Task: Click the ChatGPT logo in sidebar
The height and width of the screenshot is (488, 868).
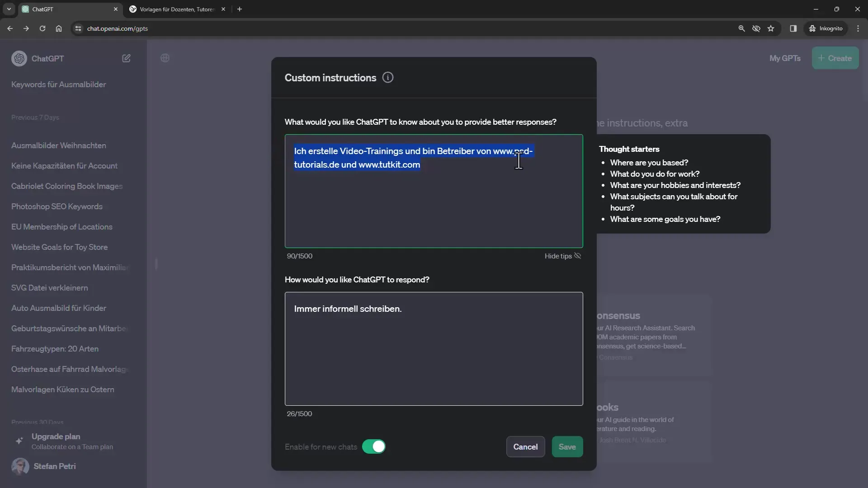Action: 19,59
